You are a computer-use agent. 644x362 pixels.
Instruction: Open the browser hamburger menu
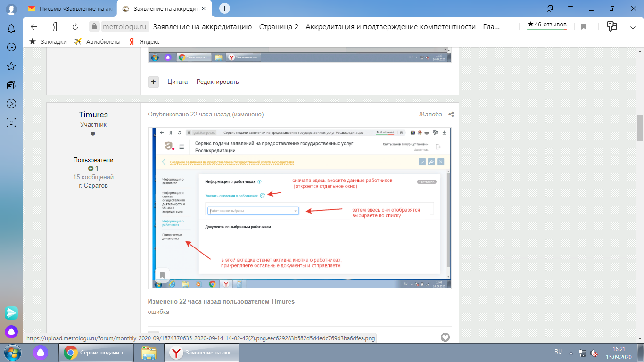pos(570,8)
